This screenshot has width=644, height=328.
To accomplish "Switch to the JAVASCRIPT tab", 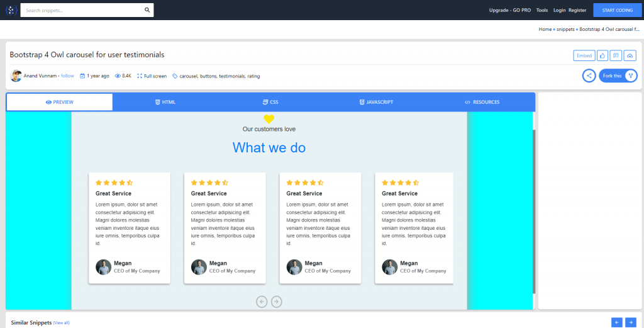I will tap(376, 102).
